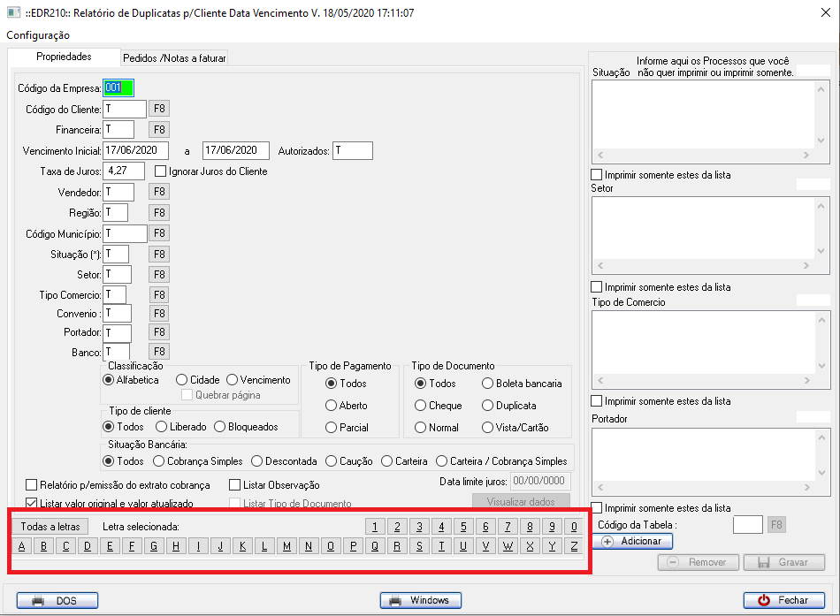Open F8 lookup for Código do Cliente
The image size is (840, 616).
point(159,109)
